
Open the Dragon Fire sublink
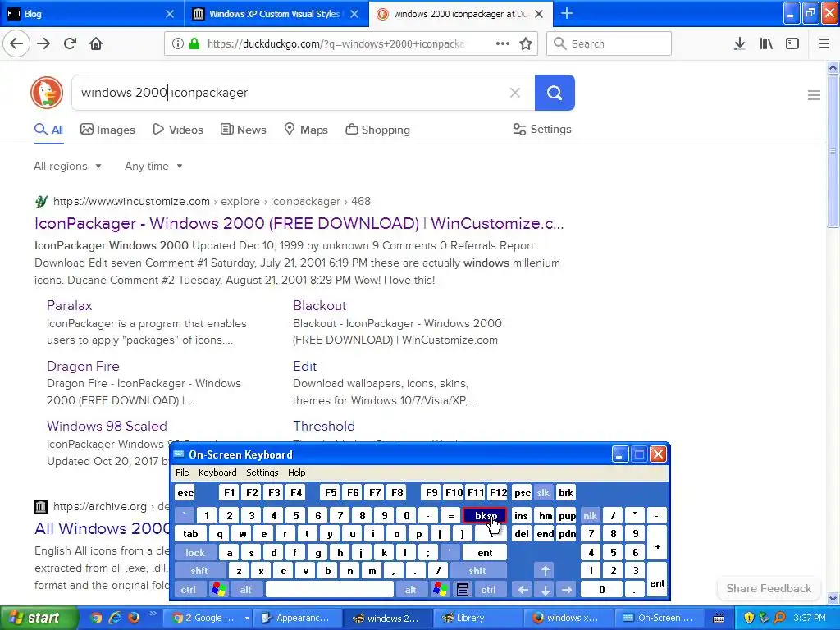[83, 366]
